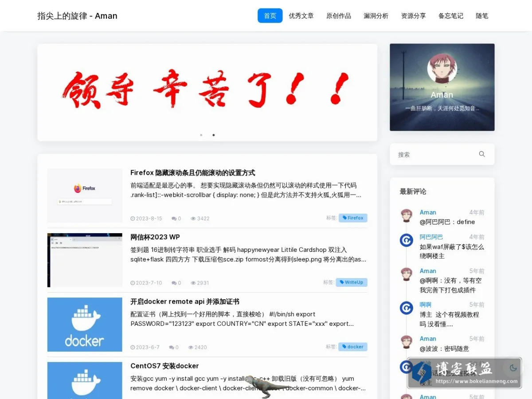Open the 随笔 menu item
Screen dimensions: 532x399
coord(482,16)
